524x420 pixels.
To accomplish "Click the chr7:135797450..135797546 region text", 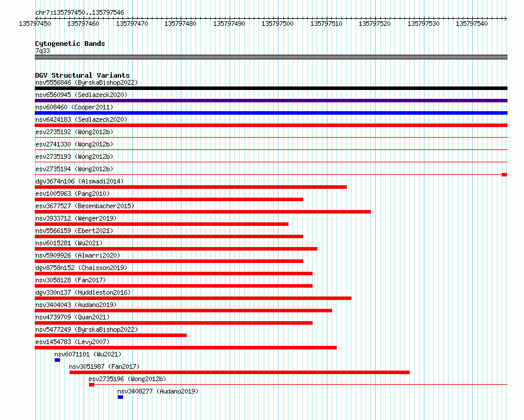I will click(x=79, y=12).
